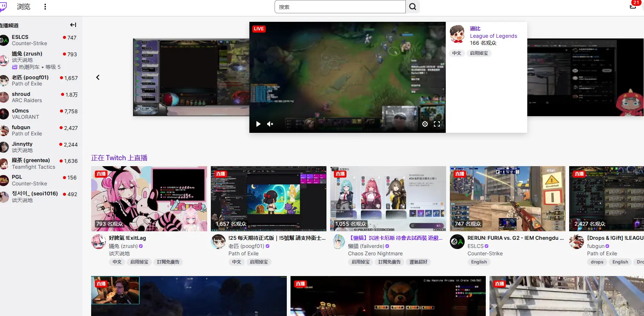Open Counter-Strike category under ESLCS card
The height and width of the screenshot is (316, 644).
click(x=485, y=253)
